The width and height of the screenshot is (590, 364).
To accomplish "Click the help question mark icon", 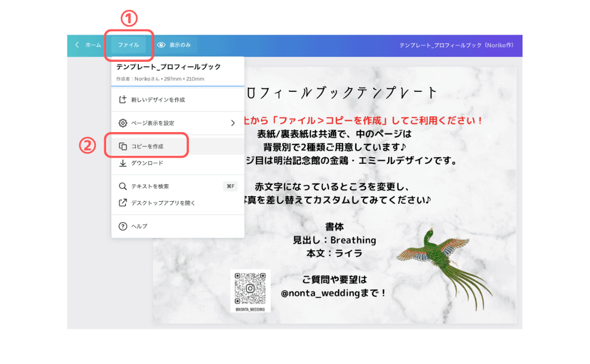I will [123, 226].
